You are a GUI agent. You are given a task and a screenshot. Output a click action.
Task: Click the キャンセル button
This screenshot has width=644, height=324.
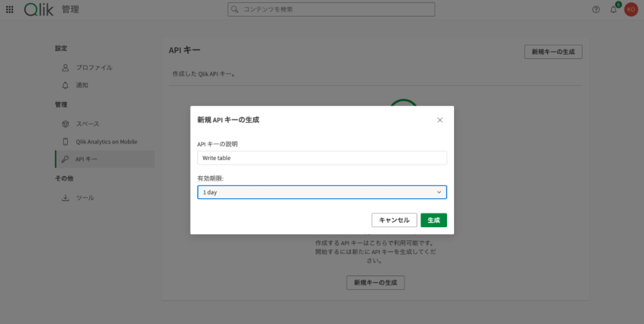(394, 220)
